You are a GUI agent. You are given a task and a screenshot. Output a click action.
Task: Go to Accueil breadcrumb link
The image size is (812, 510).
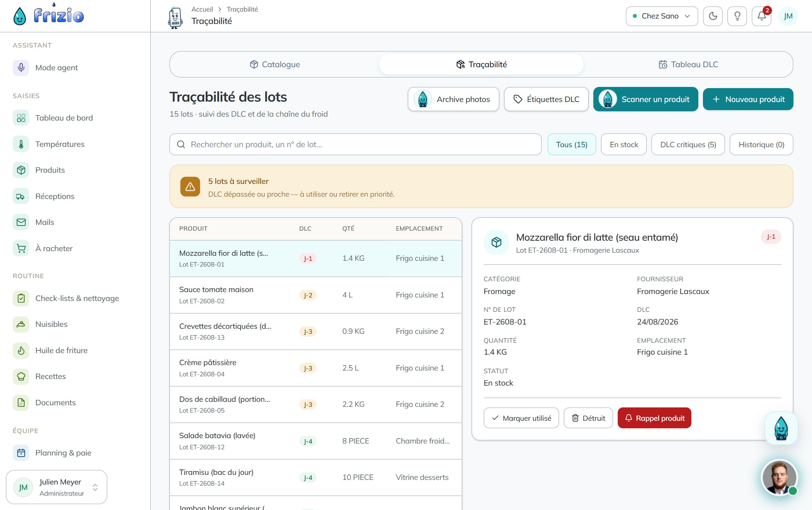(x=202, y=9)
